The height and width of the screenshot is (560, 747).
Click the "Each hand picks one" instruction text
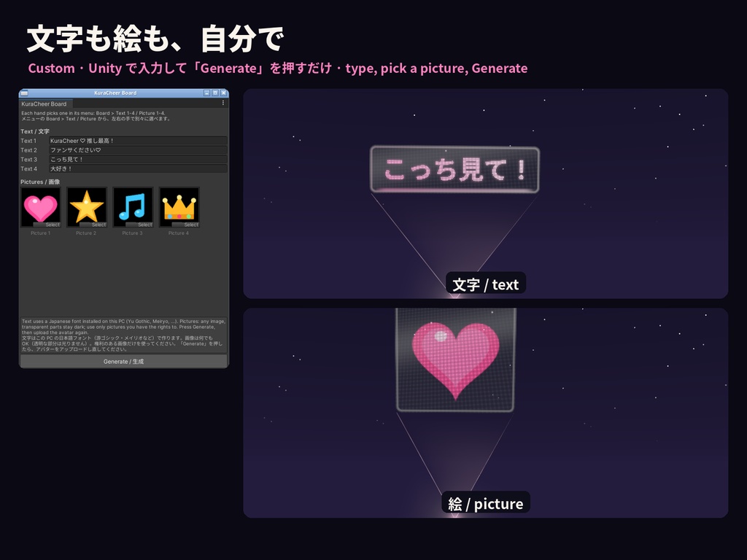[x=96, y=116]
